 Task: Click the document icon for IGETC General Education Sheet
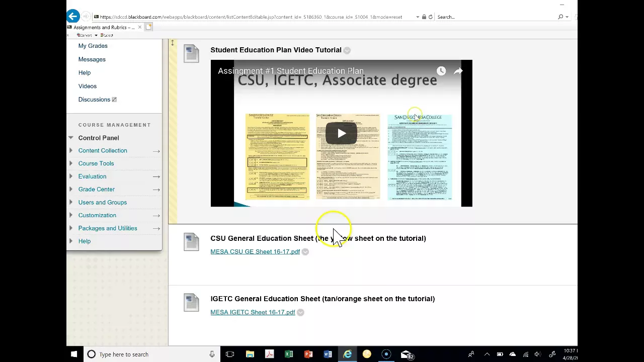[191, 302]
